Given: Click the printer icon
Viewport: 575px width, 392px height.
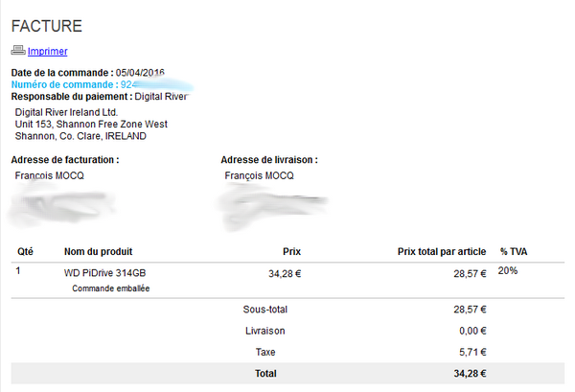Looking at the screenshot, I should point(18,50).
